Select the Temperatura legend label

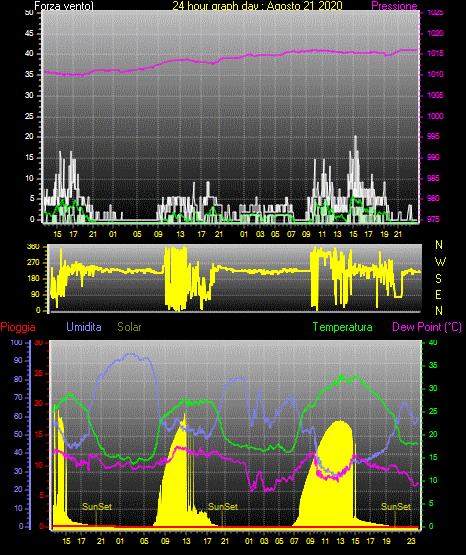343,327
